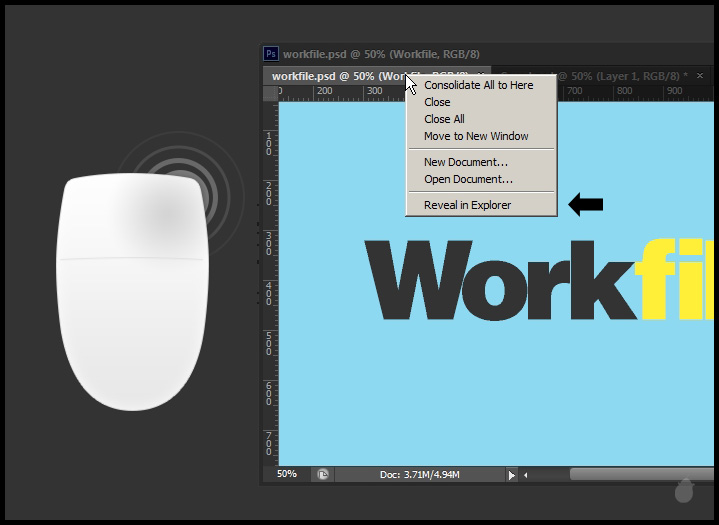This screenshot has height=525, width=719.
Task: Click the Photoshop Ps logo icon
Action: pos(271,54)
